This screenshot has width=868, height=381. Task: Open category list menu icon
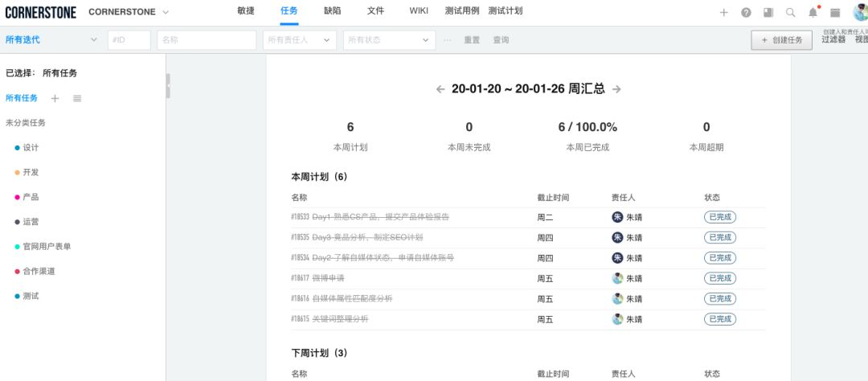coord(77,99)
